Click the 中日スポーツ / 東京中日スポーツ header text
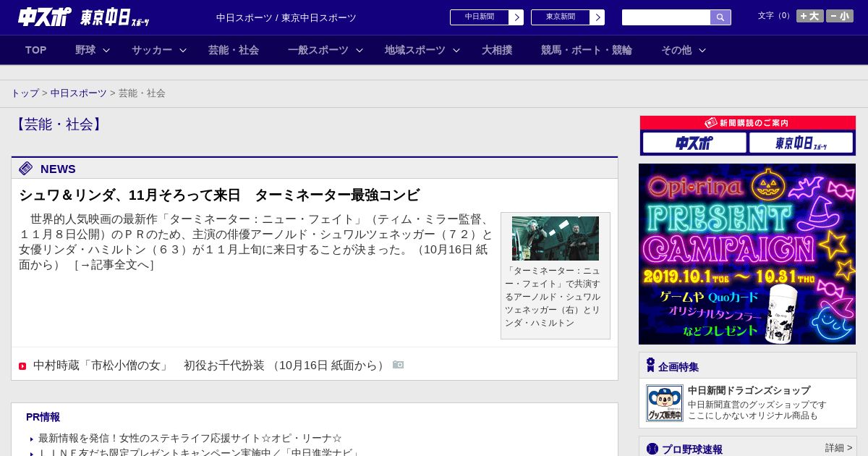 click(x=286, y=17)
